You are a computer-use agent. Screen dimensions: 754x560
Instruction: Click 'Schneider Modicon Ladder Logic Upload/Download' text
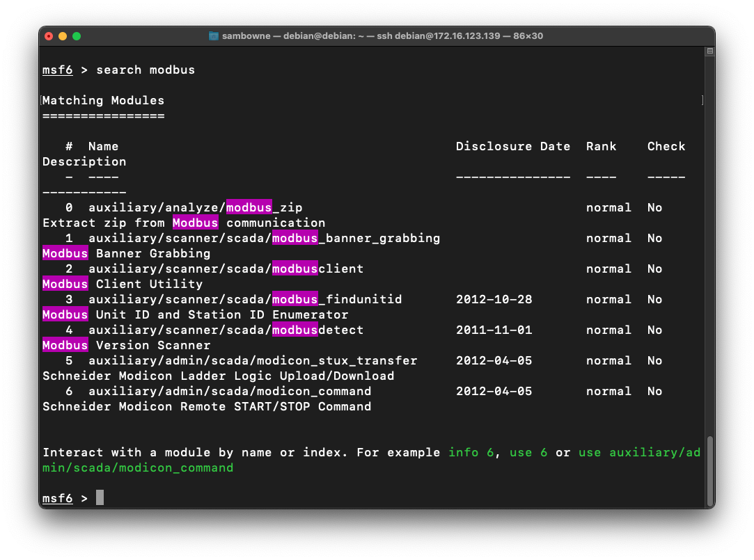pyautogui.click(x=219, y=376)
